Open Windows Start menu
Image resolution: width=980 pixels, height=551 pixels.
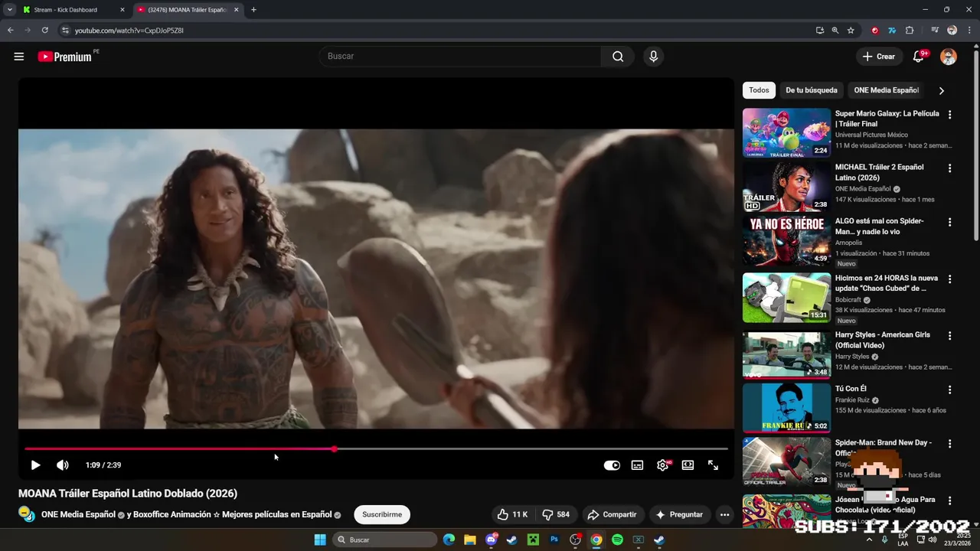click(320, 540)
